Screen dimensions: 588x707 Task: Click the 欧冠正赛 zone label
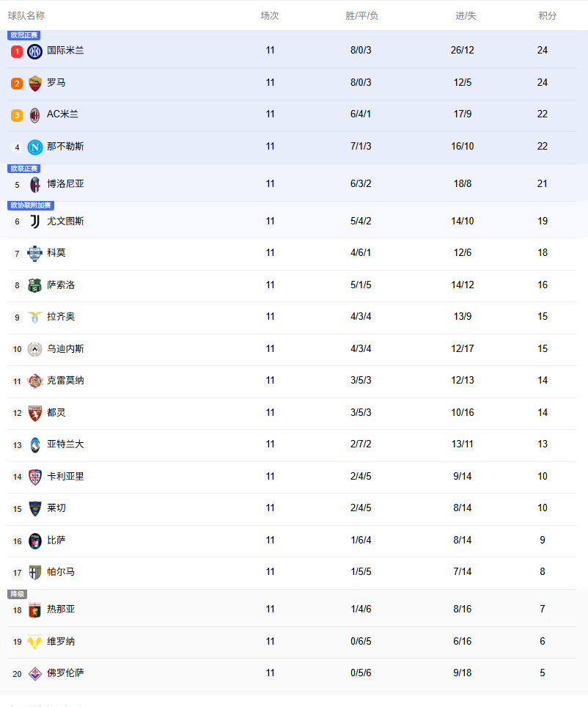[x=24, y=35]
